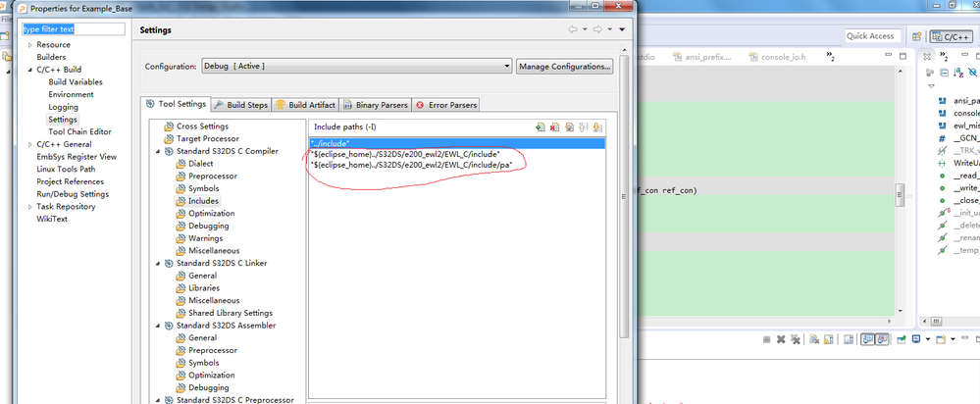This screenshot has width=980, height=404.
Task: Select Environment under C/C++ Build
Action: 72,94
